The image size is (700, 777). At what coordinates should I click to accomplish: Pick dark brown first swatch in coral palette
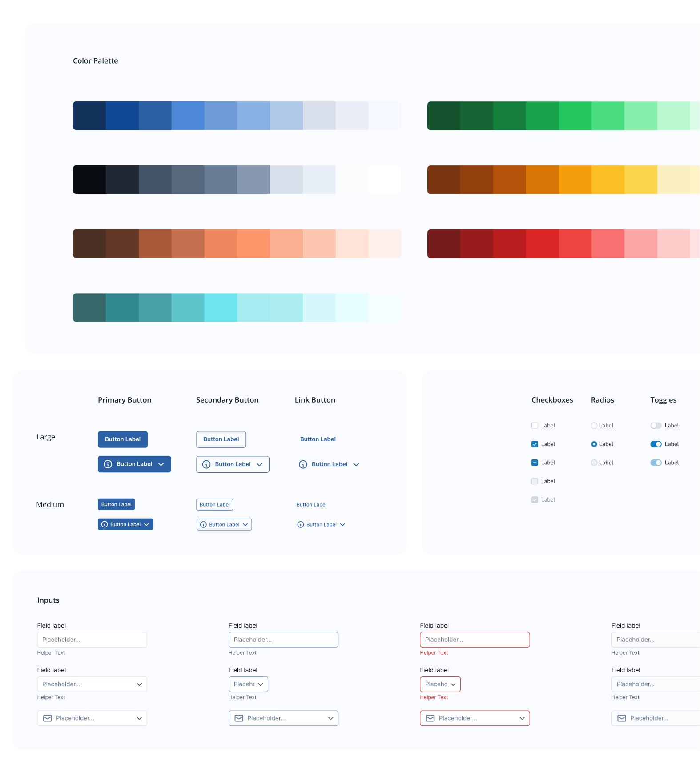[x=89, y=244]
